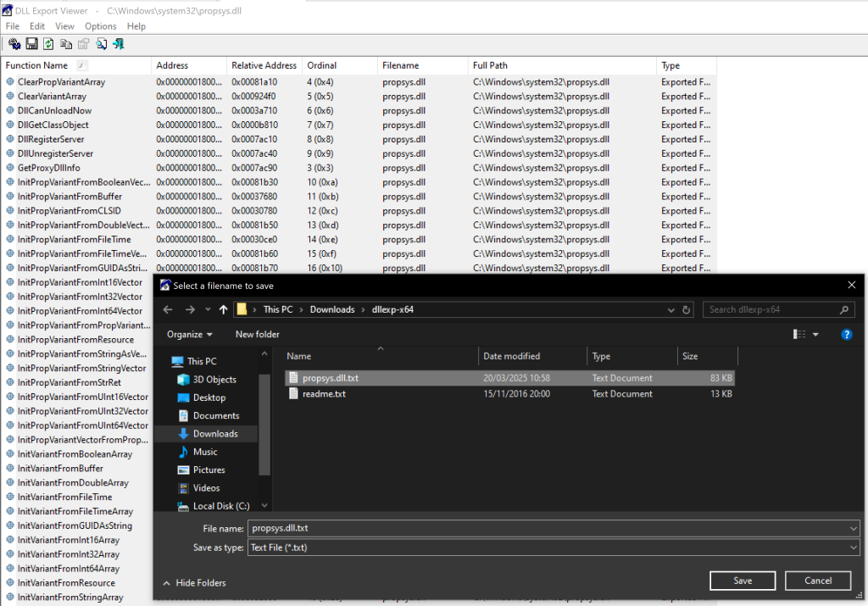This screenshot has width=868, height=606.
Task: Click the Cancel button
Action: pyautogui.click(x=818, y=581)
